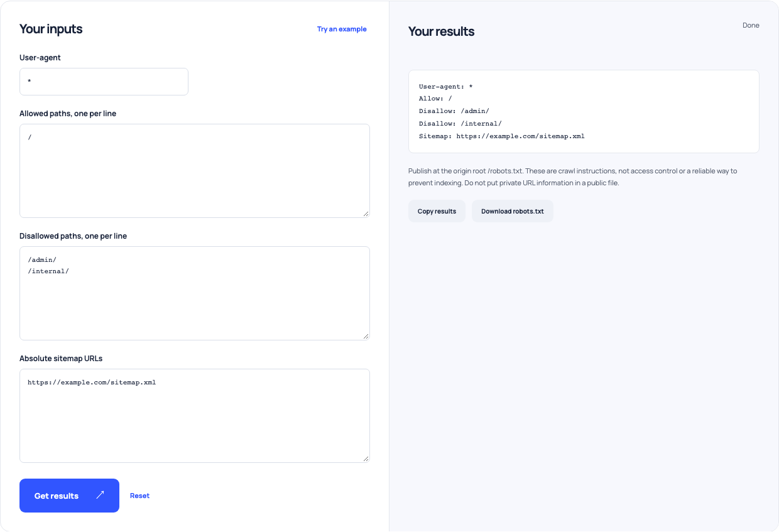Click the Done status text
The height and width of the screenshot is (532, 779).
pos(751,25)
